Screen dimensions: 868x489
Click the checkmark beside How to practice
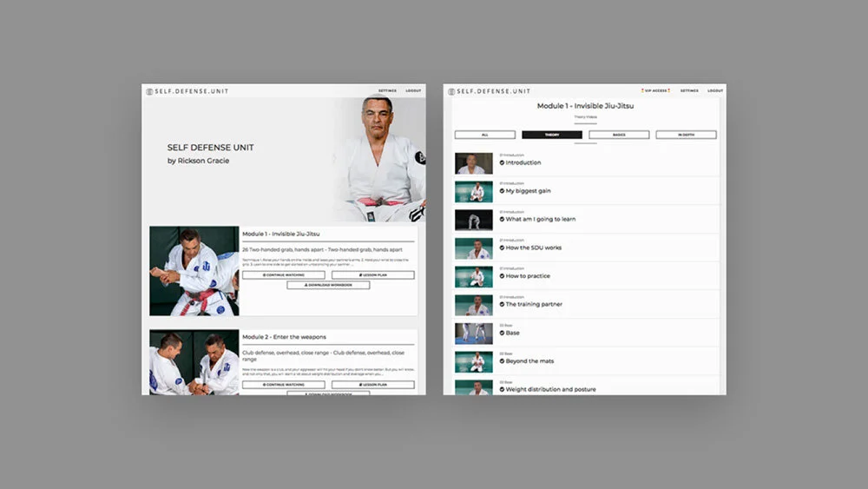point(502,276)
